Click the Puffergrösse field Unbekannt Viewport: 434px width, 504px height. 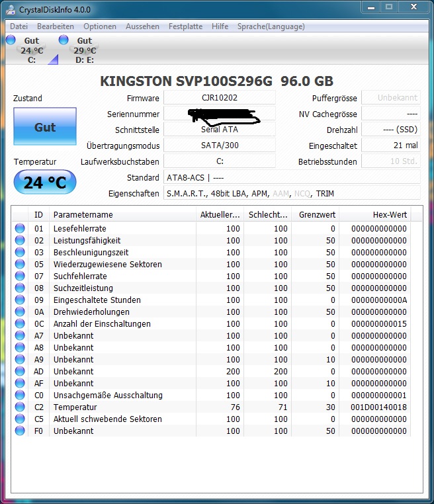391,97
